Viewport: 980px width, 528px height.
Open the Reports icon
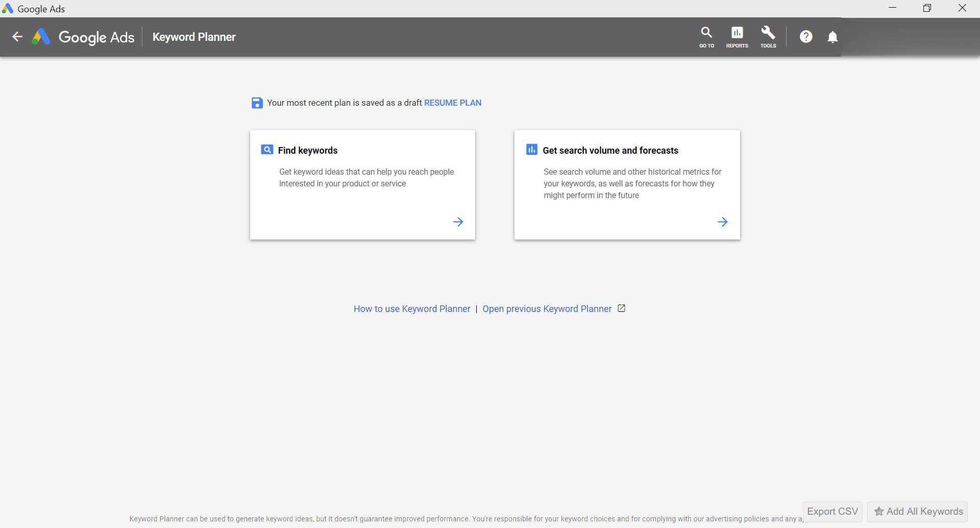coord(737,37)
